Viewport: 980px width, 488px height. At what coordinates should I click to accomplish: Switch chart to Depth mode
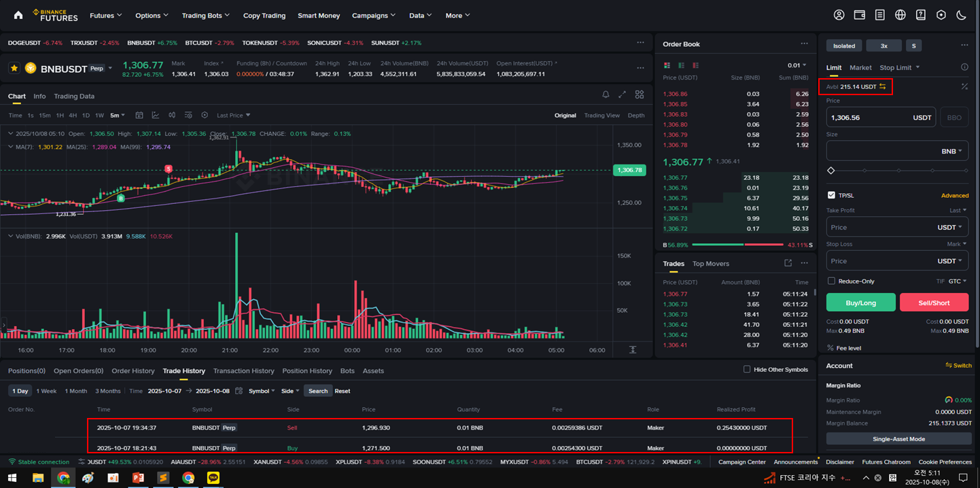pyautogui.click(x=636, y=115)
